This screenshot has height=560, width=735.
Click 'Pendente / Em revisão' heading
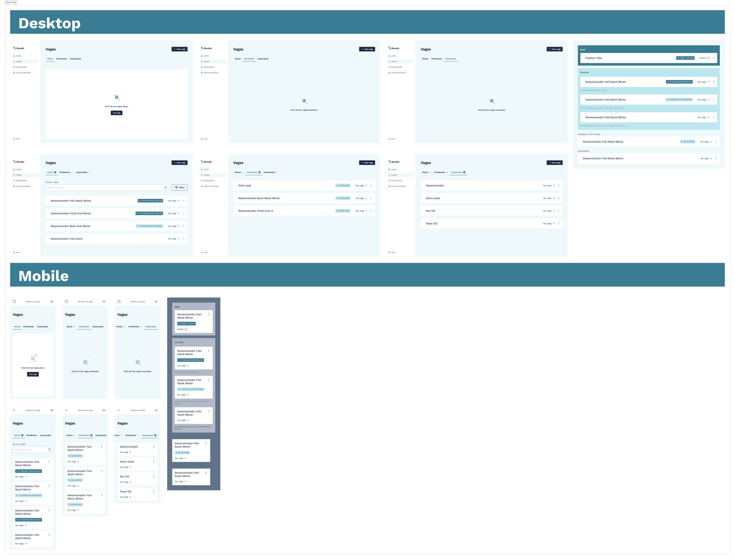pos(589,134)
